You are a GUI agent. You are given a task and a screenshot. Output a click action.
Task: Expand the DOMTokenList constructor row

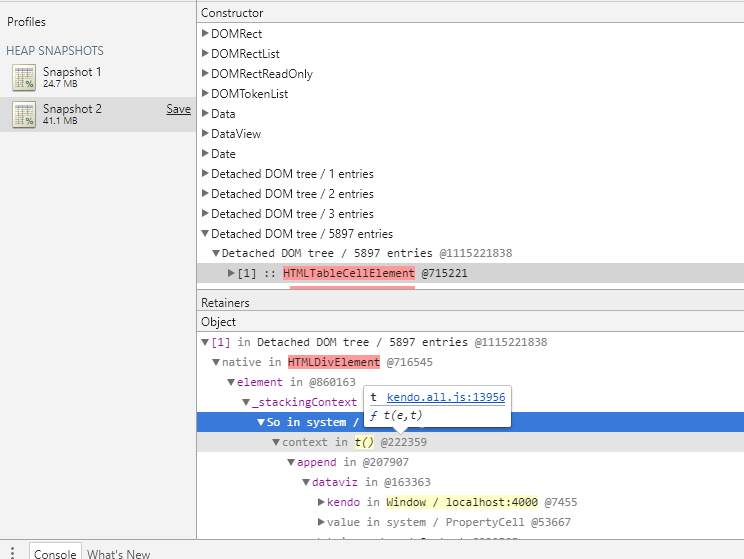205,93
